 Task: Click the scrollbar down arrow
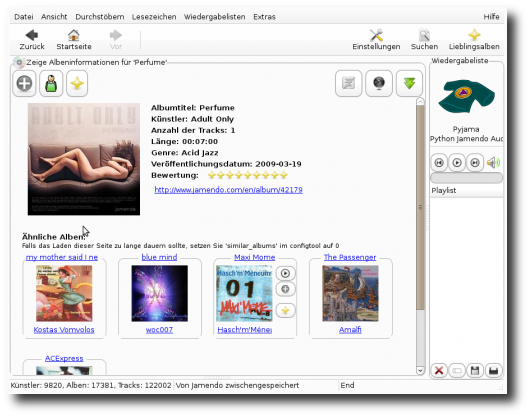[420, 370]
